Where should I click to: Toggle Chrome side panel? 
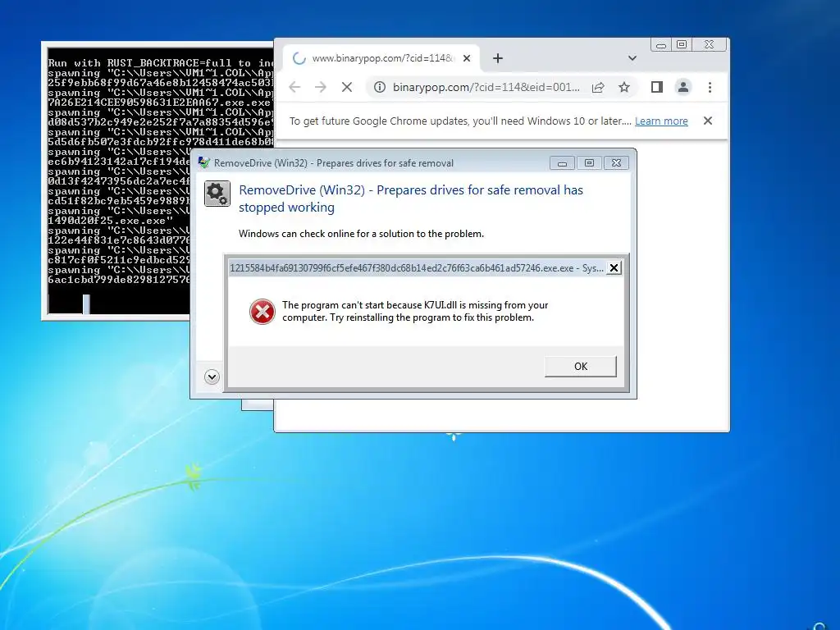[x=657, y=87]
